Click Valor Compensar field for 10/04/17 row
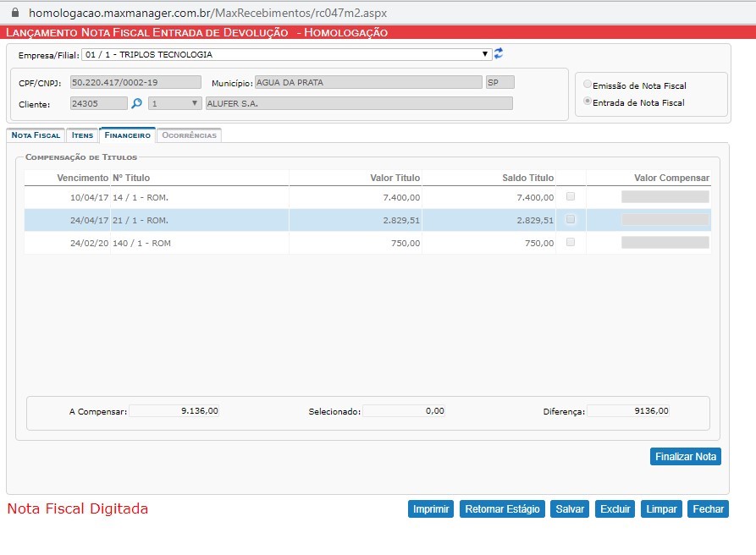This screenshot has width=756, height=555. tap(665, 196)
